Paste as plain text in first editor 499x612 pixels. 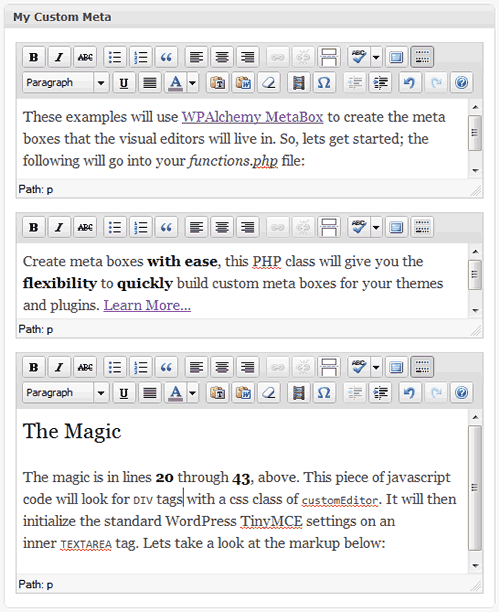[217, 83]
